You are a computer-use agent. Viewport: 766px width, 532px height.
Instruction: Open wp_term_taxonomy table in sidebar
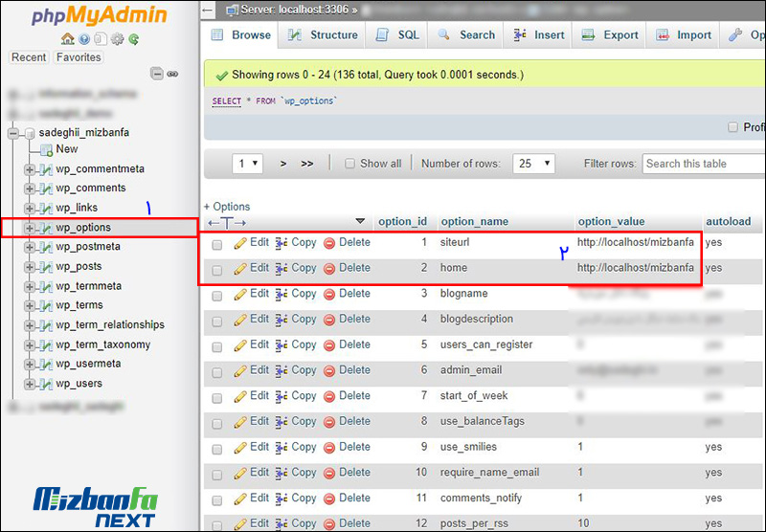(103, 345)
